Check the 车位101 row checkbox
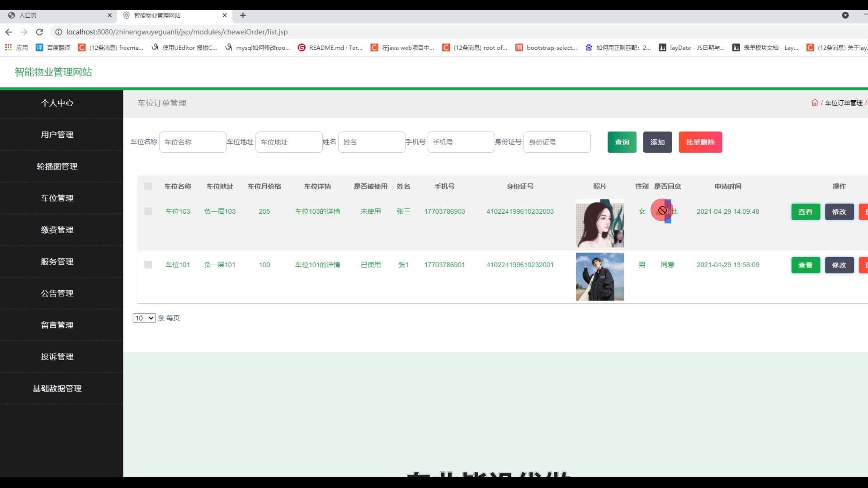 (148, 265)
